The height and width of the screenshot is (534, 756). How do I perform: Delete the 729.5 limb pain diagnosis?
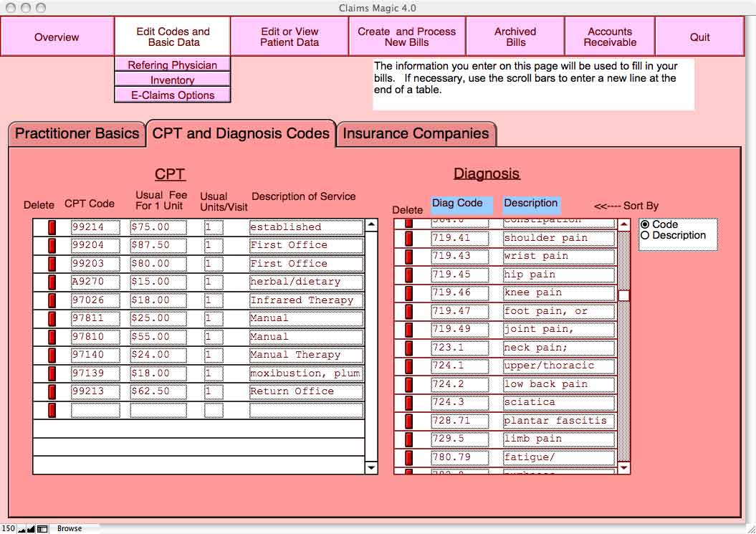click(x=409, y=439)
